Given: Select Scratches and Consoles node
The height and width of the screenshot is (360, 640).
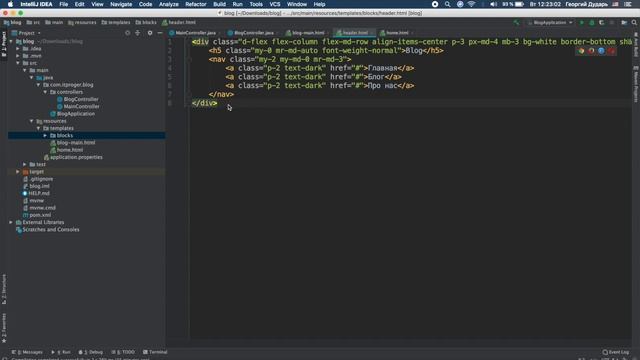Looking at the screenshot, I should click(x=51, y=230).
